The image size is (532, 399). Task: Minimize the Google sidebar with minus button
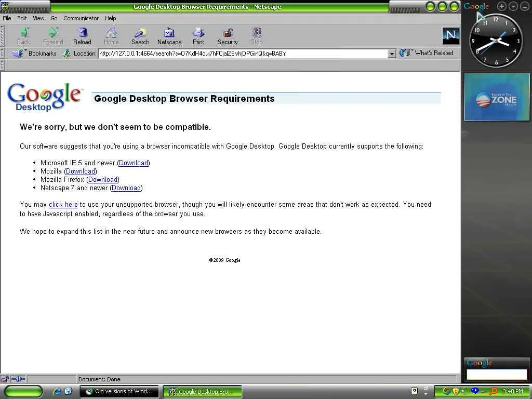click(525, 6)
